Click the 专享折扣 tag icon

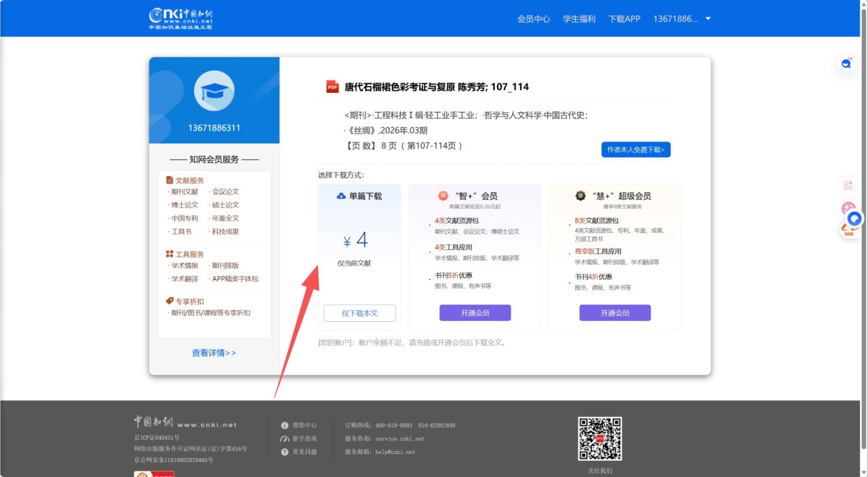click(170, 301)
